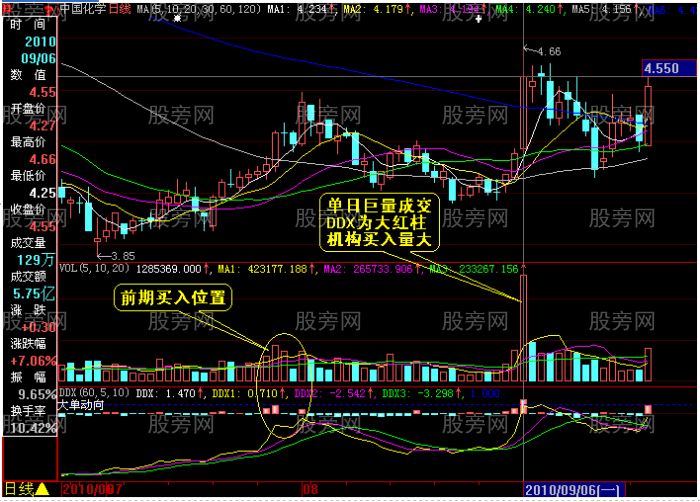Viewport: 700px width, 502px height.
Task: Click the year 2010 in the data panel
Action: point(40,42)
